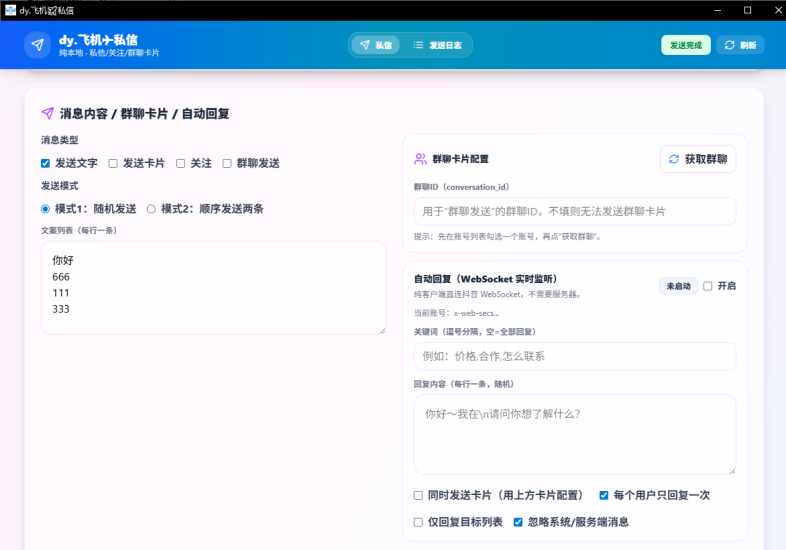Minimize the application window
This screenshot has height=550, width=786.
[x=717, y=10]
